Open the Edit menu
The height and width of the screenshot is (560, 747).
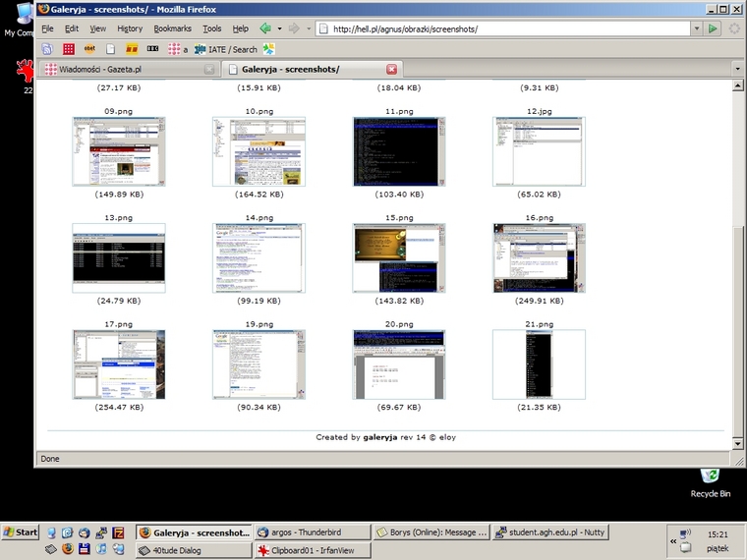[72, 28]
